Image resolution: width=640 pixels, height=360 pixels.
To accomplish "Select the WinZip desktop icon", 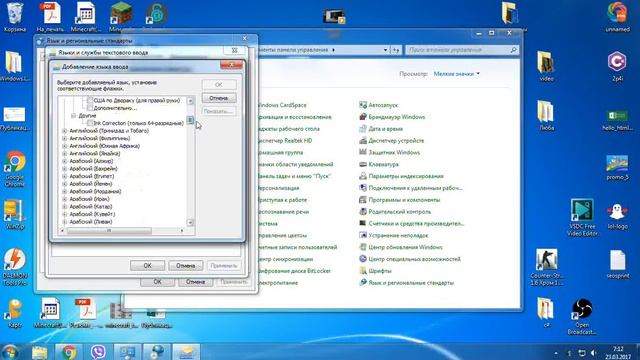I will (x=14, y=214).
